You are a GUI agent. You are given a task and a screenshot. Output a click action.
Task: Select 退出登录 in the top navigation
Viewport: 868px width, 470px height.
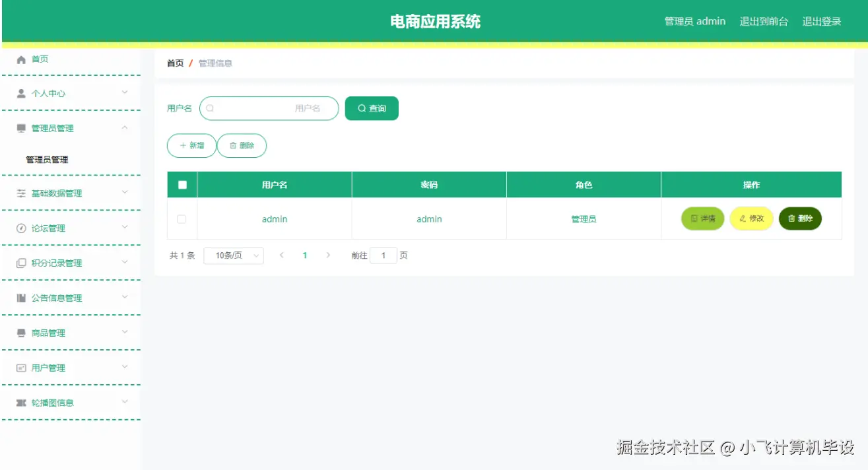820,20
